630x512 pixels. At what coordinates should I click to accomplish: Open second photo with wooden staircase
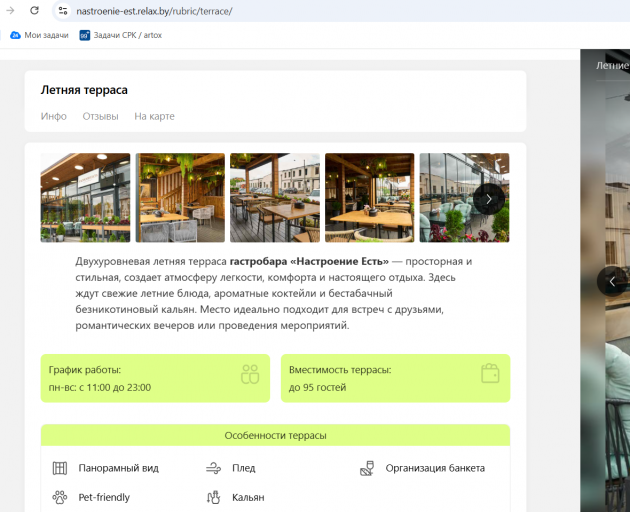point(180,198)
